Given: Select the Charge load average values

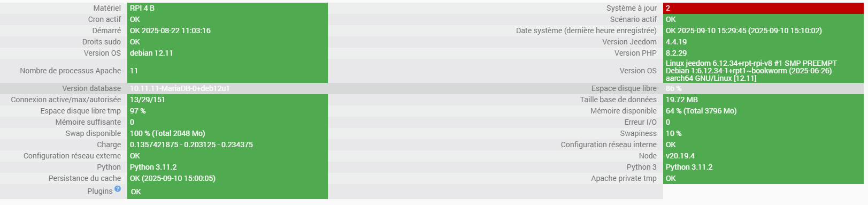Looking at the screenshot, I should pos(191,145).
